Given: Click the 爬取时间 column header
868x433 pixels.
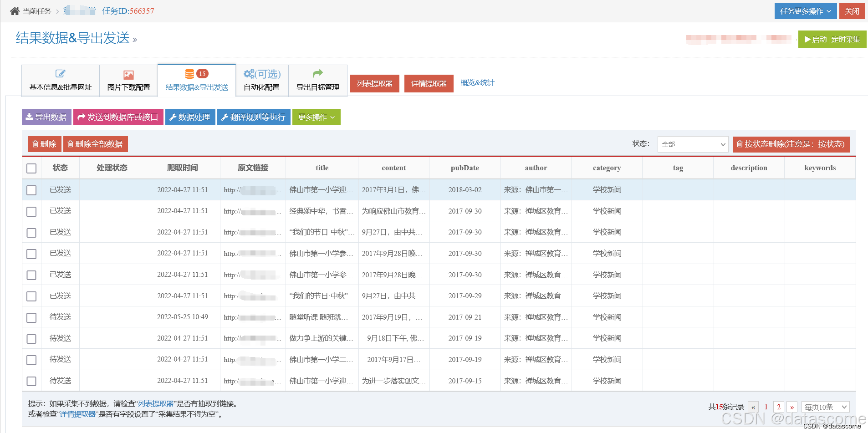Looking at the screenshot, I should click(183, 168).
